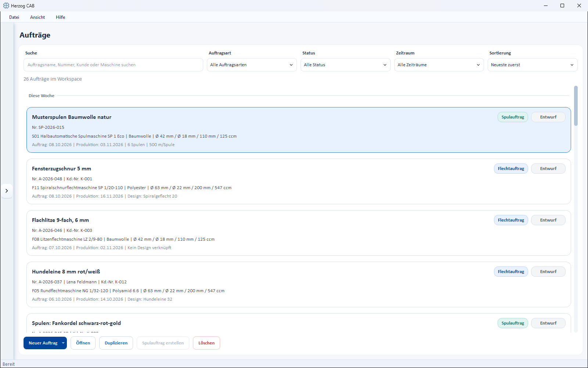Click the Bereit status bar text
588x368 pixels.
point(9,364)
